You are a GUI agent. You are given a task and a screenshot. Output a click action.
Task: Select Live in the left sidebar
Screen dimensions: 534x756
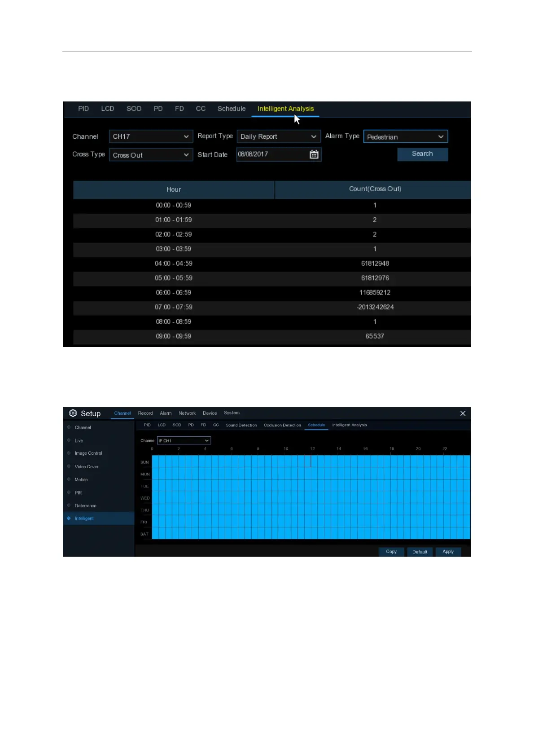79,441
